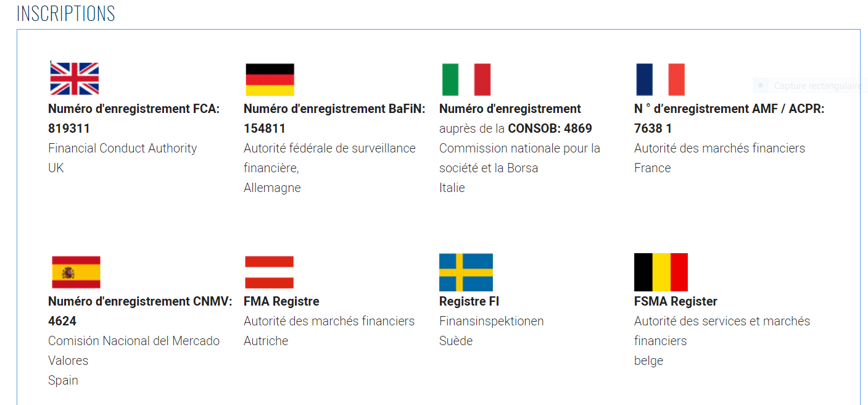
Task: Open the FSMA Register link
Action: pos(676,302)
